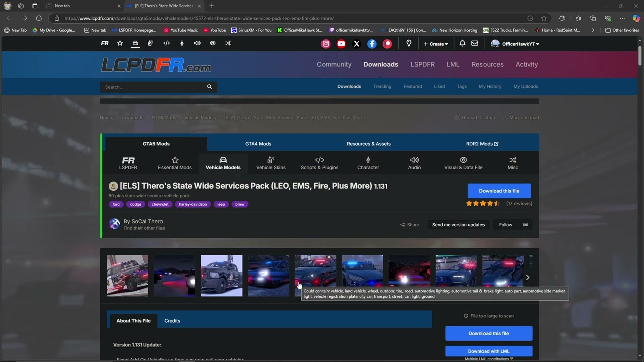Toggle the lightbulb theme icon
The height and width of the screenshot is (362, 644).
[x=409, y=44]
